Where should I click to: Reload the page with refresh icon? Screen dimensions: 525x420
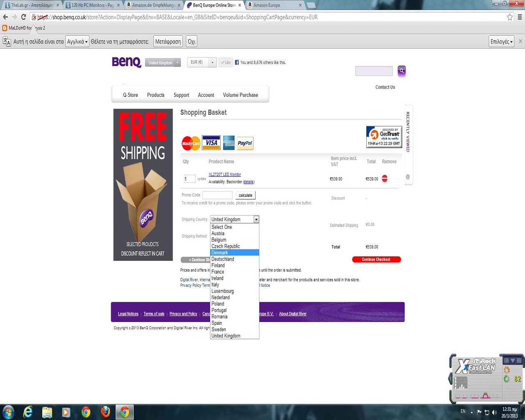23,17
